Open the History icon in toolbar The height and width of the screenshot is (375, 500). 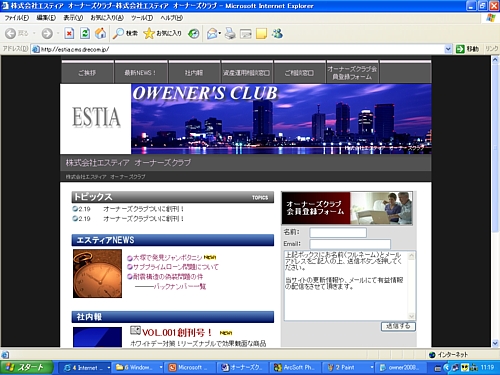pyautogui.click(x=194, y=33)
